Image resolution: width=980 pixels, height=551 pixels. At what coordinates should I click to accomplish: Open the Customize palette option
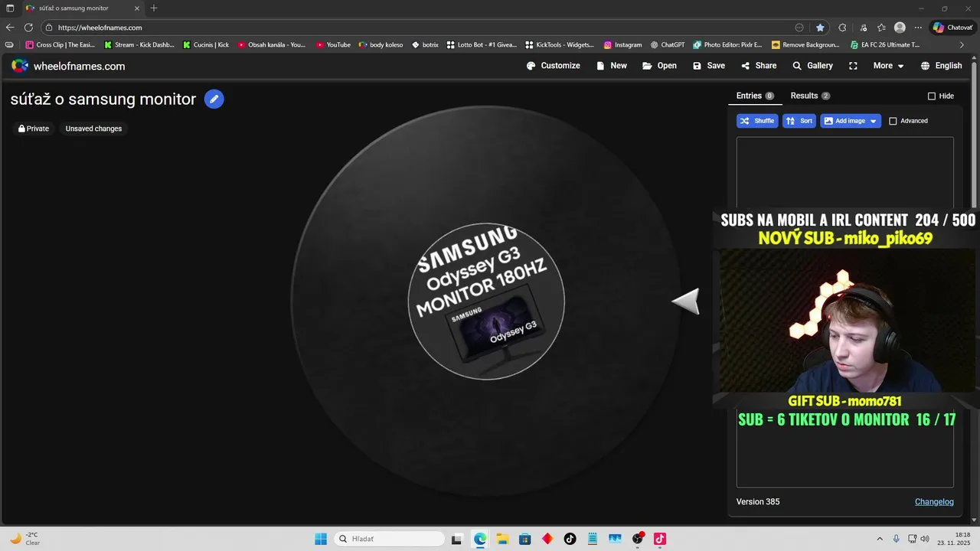(x=554, y=66)
